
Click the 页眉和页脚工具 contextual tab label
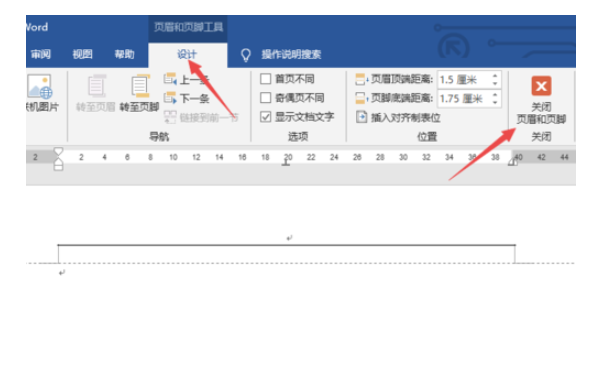click(188, 27)
